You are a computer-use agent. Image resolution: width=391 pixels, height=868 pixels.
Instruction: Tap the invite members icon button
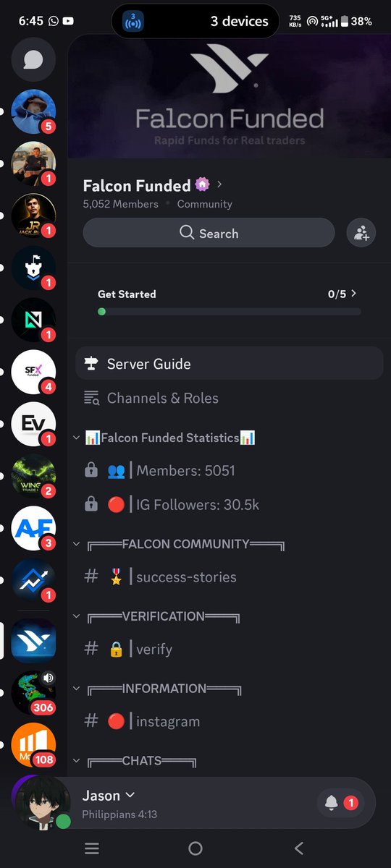tap(361, 233)
